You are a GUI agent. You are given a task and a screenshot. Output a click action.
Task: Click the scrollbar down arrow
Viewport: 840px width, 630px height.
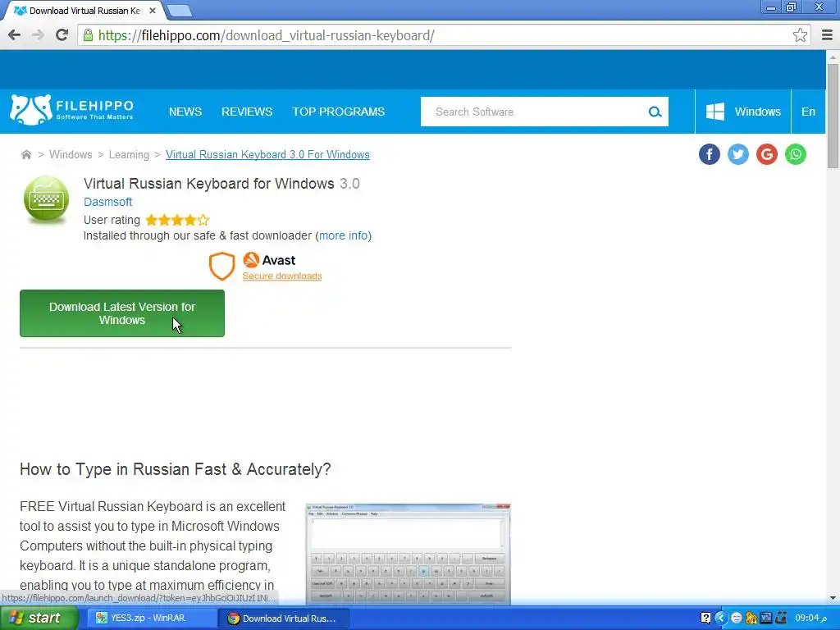(x=833, y=598)
